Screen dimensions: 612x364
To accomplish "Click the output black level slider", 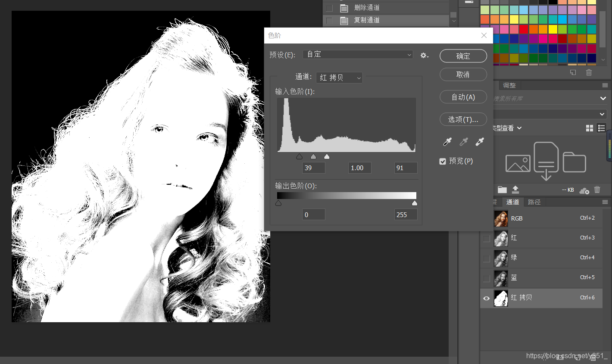I will pyautogui.click(x=278, y=203).
